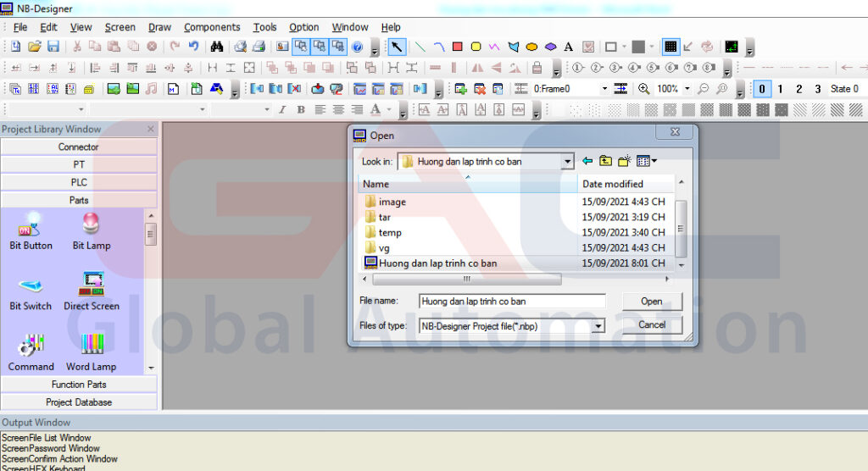Click the Bit Switch part icon
The image size is (868, 471).
(31, 286)
